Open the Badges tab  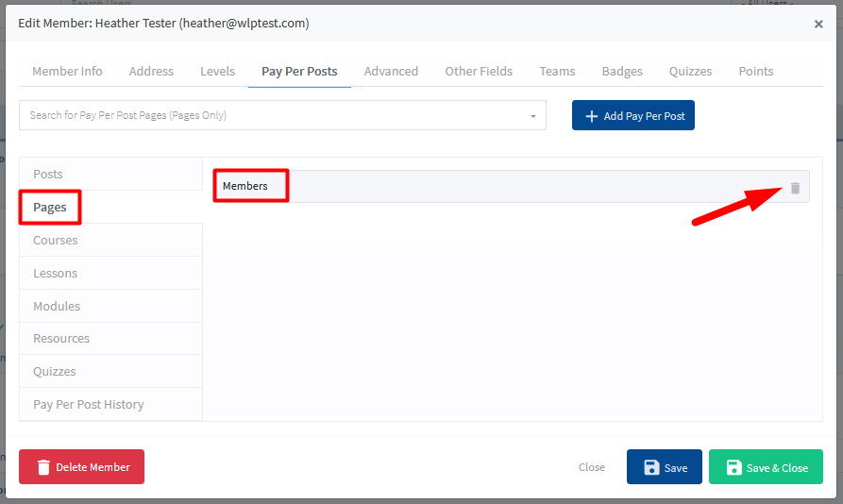[622, 72]
